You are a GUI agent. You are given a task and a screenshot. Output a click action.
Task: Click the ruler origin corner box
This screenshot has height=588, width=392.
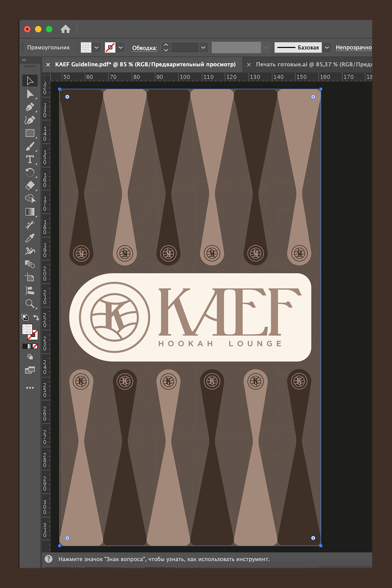pyautogui.click(x=46, y=77)
